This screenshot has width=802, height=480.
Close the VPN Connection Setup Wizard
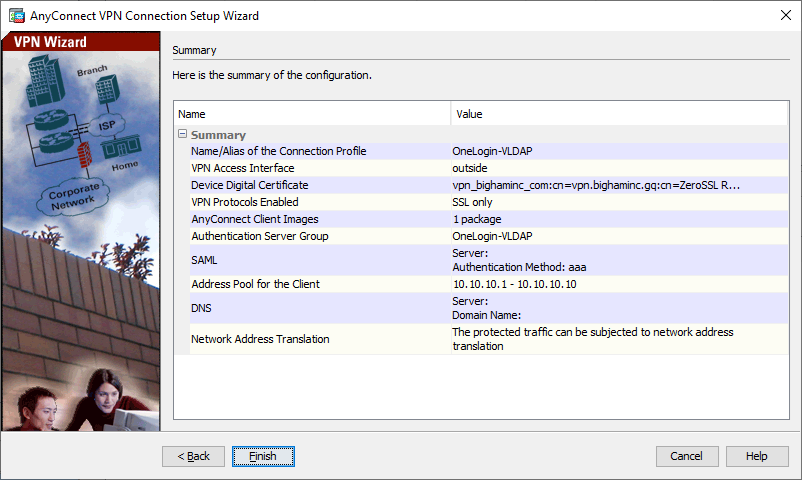[786, 15]
